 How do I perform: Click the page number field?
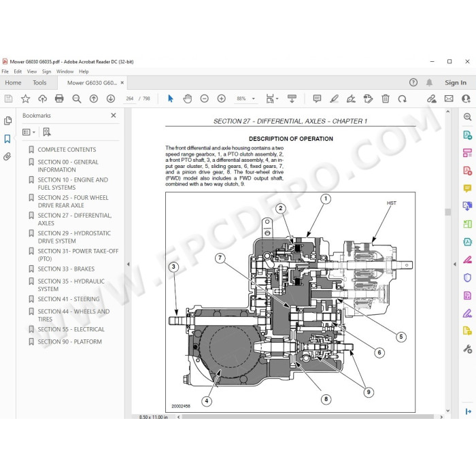click(130, 99)
